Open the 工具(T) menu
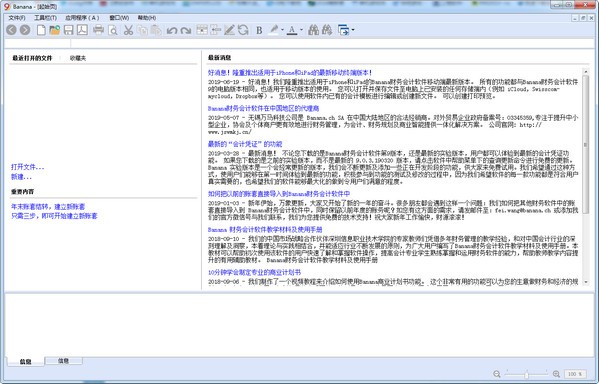The height and width of the screenshot is (384, 599). coord(45,18)
